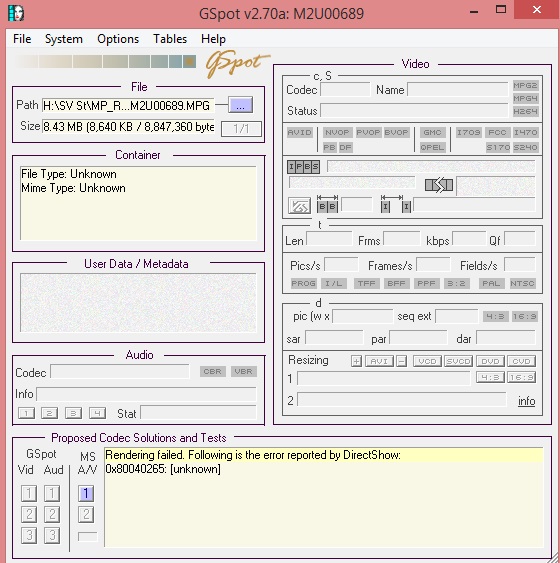Click the CVD resizing button
560x563 pixels.
tap(522, 361)
